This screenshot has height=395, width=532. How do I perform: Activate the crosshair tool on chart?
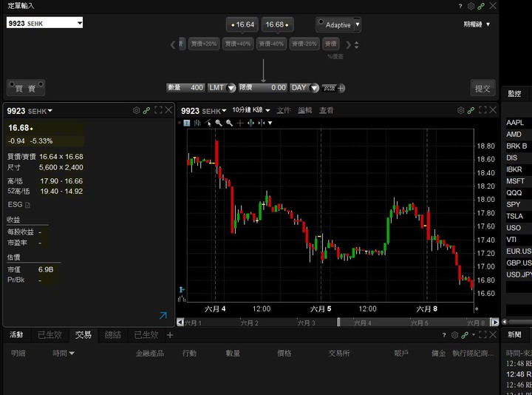tap(240, 123)
